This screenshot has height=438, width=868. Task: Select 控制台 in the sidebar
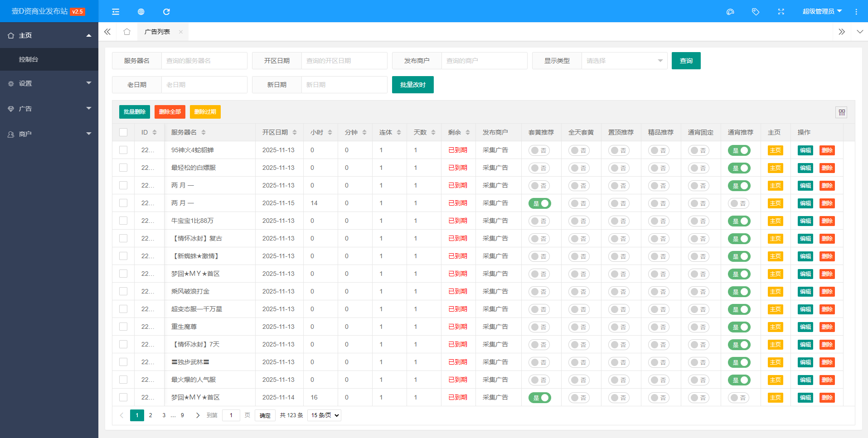(x=29, y=59)
